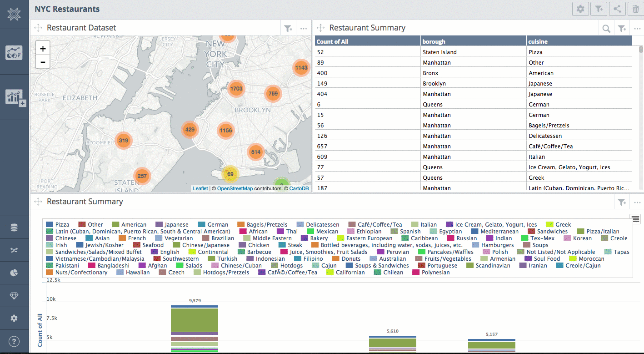Search the Restaurant Summary table with magnifier icon
The width and height of the screenshot is (644, 354).
click(606, 28)
